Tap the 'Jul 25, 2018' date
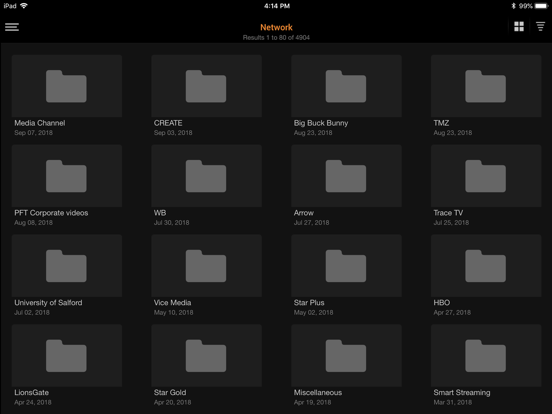 click(451, 222)
